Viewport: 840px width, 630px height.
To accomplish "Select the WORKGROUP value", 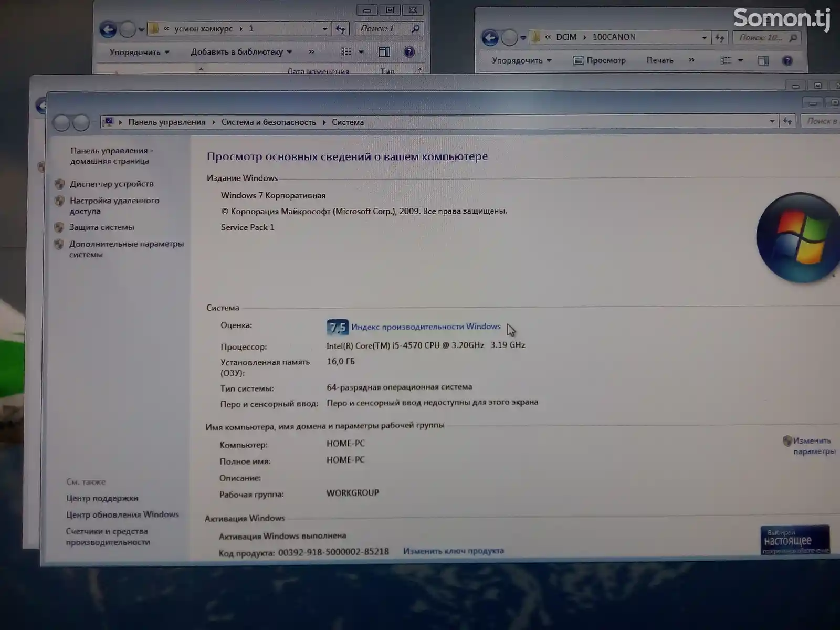I will (x=352, y=493).
